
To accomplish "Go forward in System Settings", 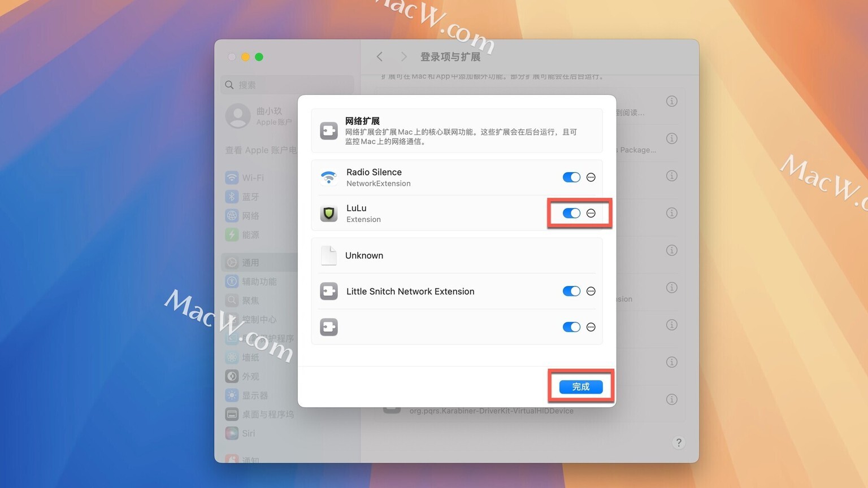I will (403, 56).
